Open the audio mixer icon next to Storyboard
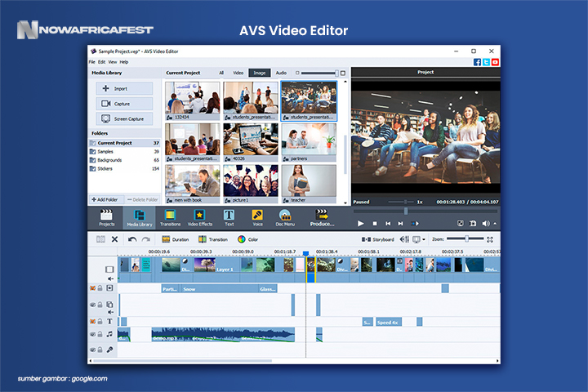Screen dimensions: 588x392 404,239
